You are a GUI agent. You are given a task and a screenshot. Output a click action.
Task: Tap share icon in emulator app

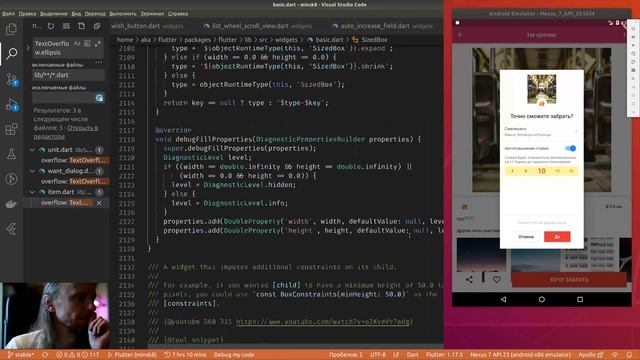469,280
